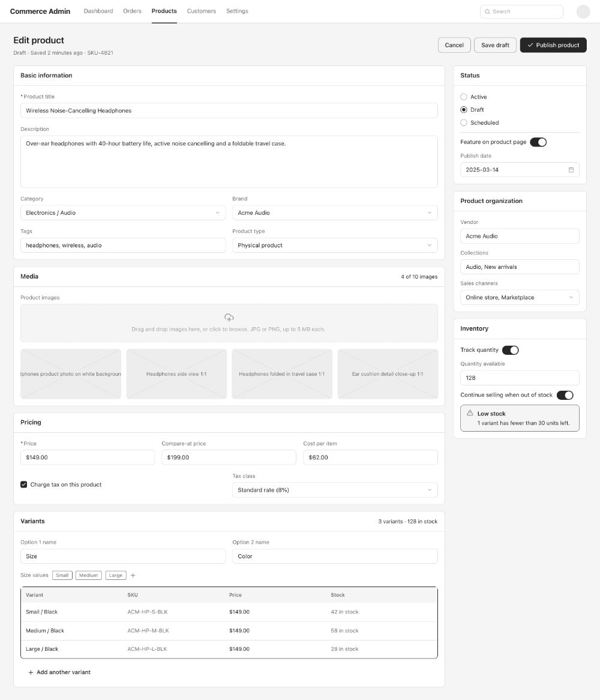Toggle Continue selling when out of stock
Image resolution: width=600 pixels, height=700 pixels.
pos(565,395)
